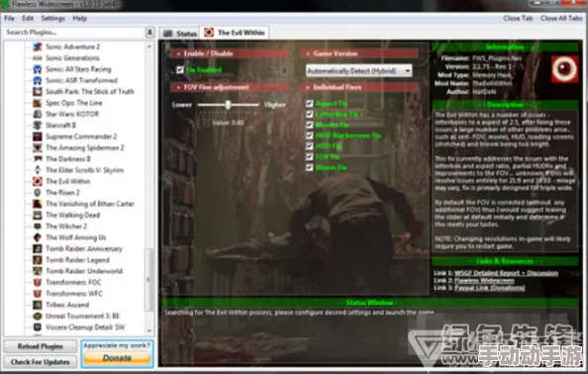Collapse the Individual Fixes section header
Screen dimensions: 588x374
coord(359,87)
